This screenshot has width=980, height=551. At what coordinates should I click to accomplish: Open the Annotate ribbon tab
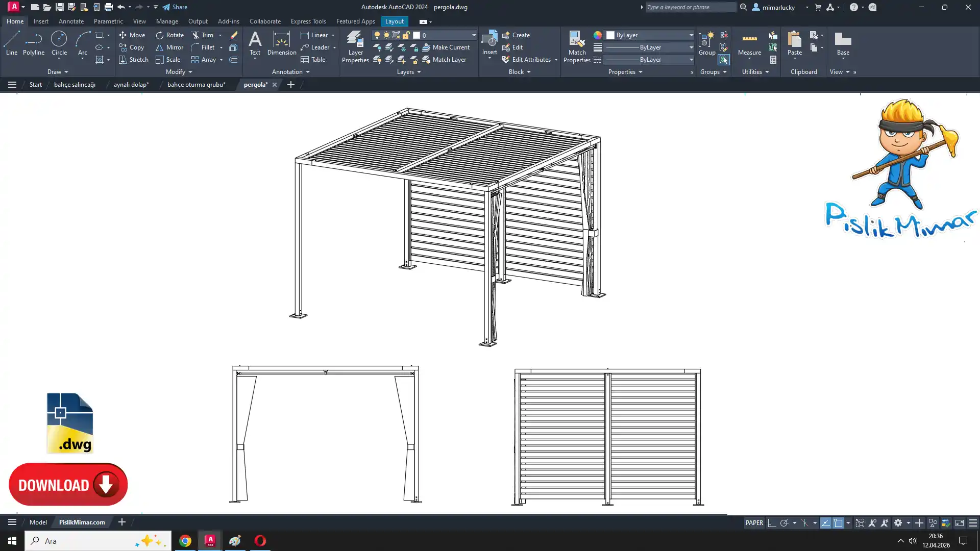click(x=71, y=21)
